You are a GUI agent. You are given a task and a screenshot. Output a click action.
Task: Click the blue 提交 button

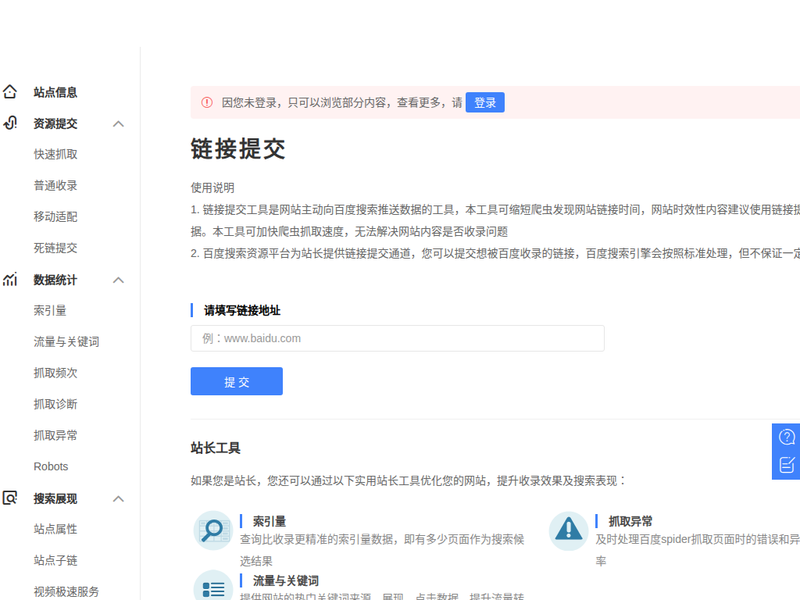tap(237, 381)
